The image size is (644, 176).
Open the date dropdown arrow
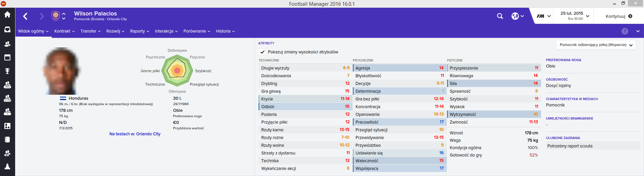tap(588, 16)
